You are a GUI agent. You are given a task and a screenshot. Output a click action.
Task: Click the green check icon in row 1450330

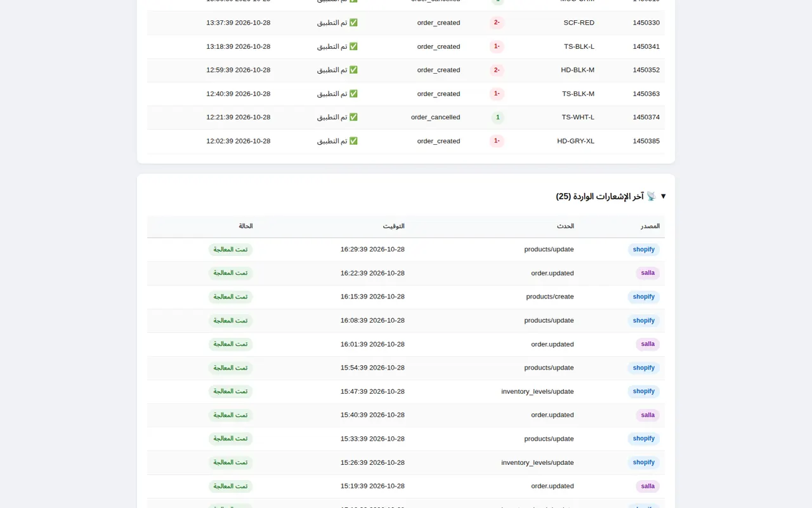pyautogui.click(x=353, y=22)
